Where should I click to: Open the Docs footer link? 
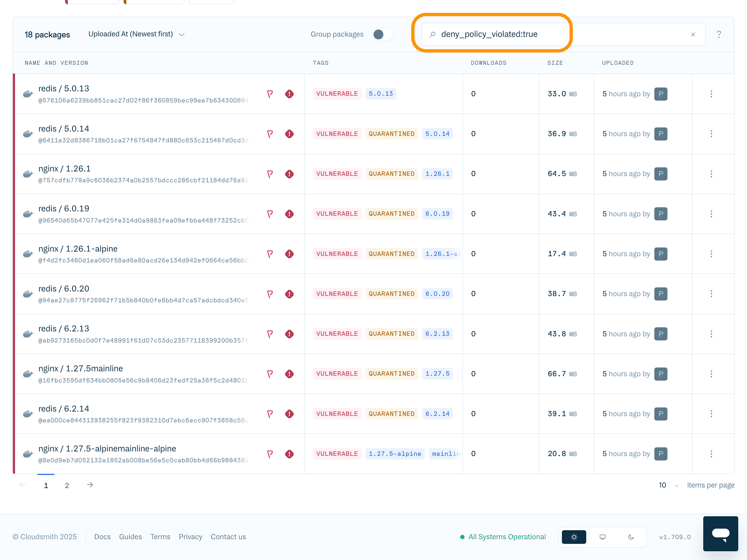(102, 537)
